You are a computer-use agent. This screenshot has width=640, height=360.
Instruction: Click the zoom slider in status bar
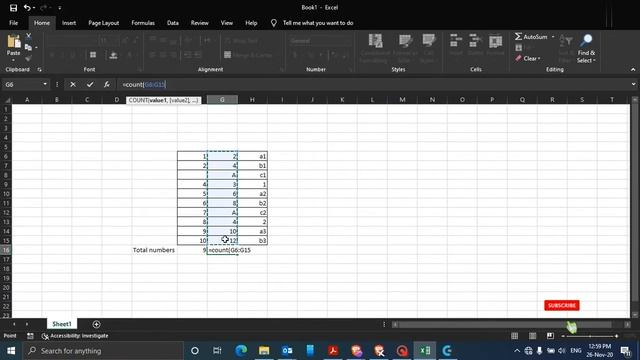[590, 336]
